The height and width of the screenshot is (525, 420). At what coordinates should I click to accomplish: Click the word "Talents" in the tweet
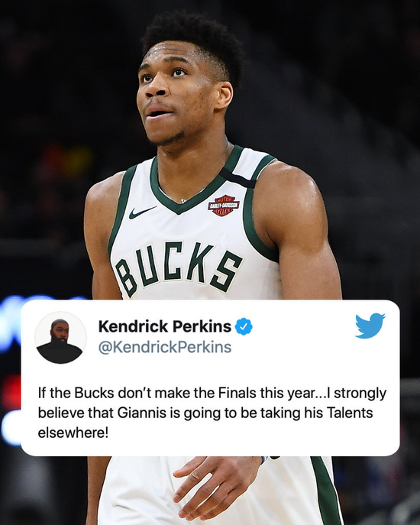(350, 413)
